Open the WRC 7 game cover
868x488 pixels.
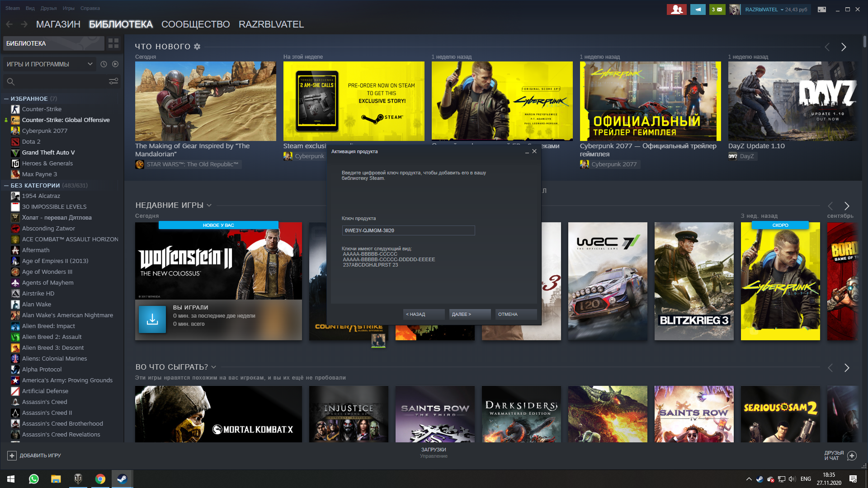(608, 281)
